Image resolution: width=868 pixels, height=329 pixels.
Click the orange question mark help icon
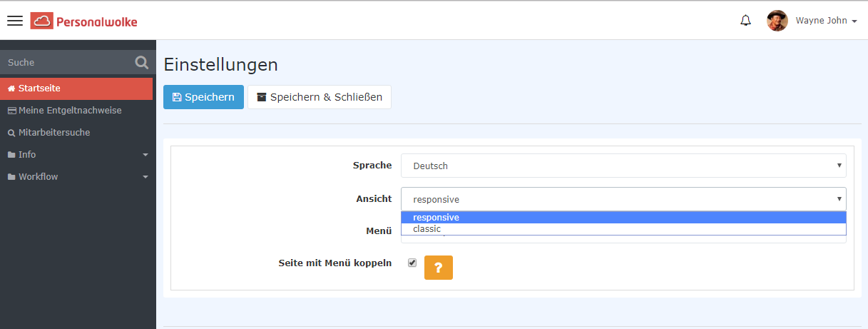click(x=438, y=268)
